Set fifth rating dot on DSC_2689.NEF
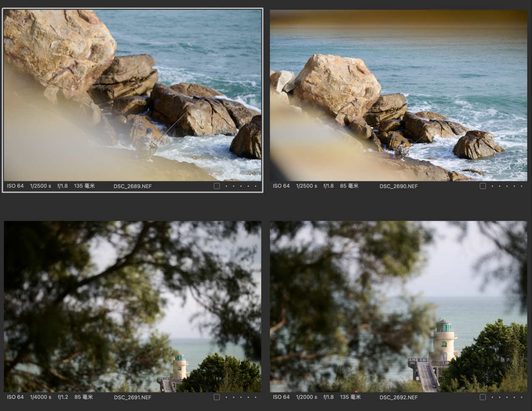This screenshot has width=532, height=411. 255,186
